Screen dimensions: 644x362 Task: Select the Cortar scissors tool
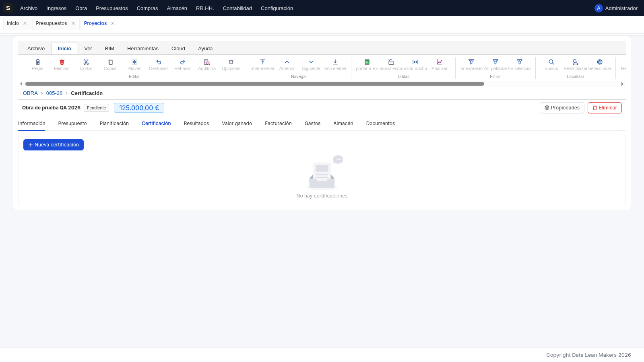point(86,62)
